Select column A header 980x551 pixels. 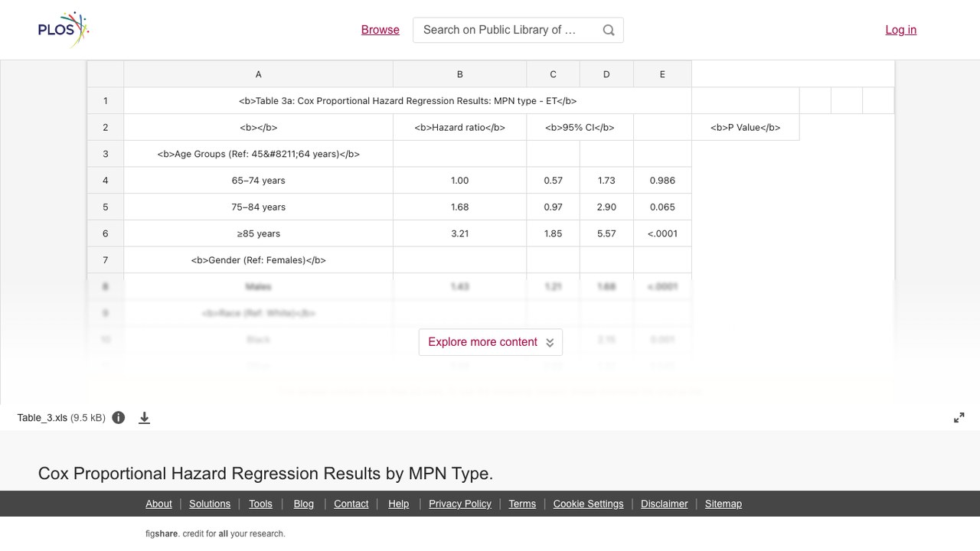coord(258,74)
